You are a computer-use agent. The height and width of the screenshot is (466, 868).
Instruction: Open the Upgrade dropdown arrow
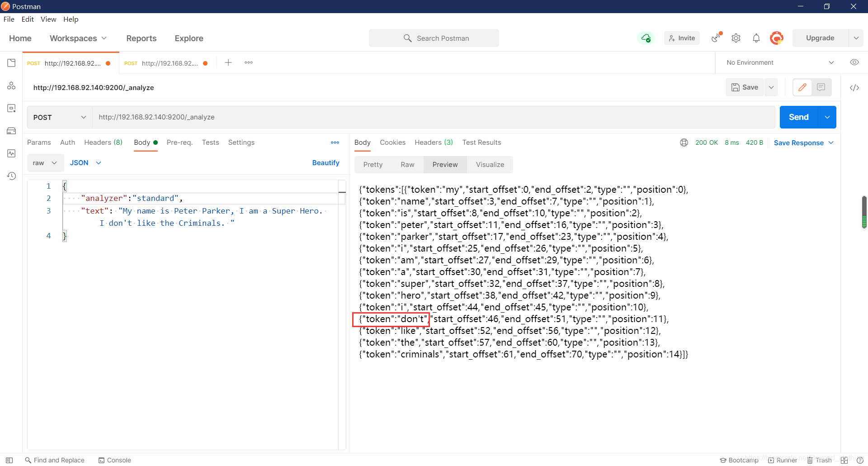[x=856, y=38]
